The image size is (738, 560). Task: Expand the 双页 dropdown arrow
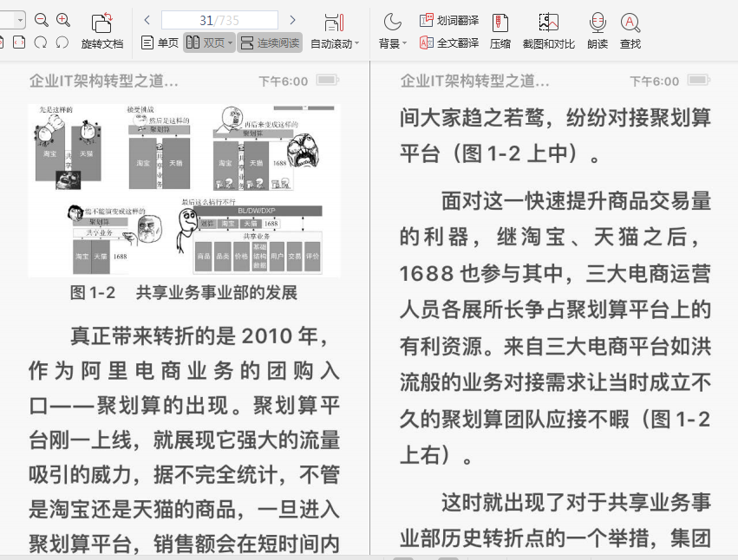point(230,43)
